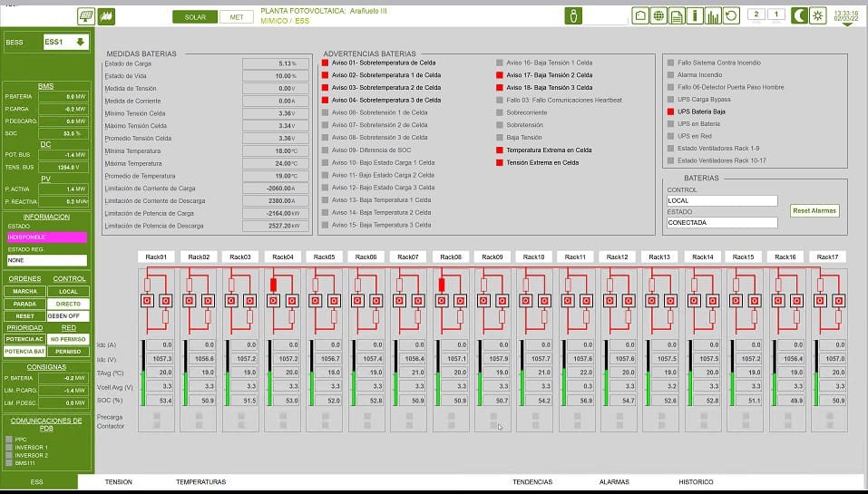868x494 pixels.
Task: Switch to the ALARMAS tab
Action: tap(614, 482)
